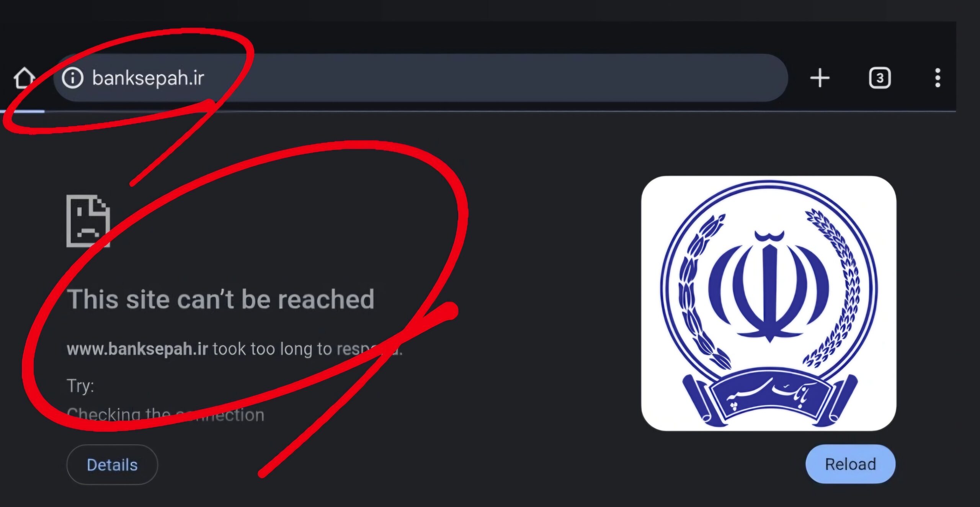The height and width of the screenshot is (507, 980).
Task: Click the sad page error icon
Action: [x=88, y=221]
